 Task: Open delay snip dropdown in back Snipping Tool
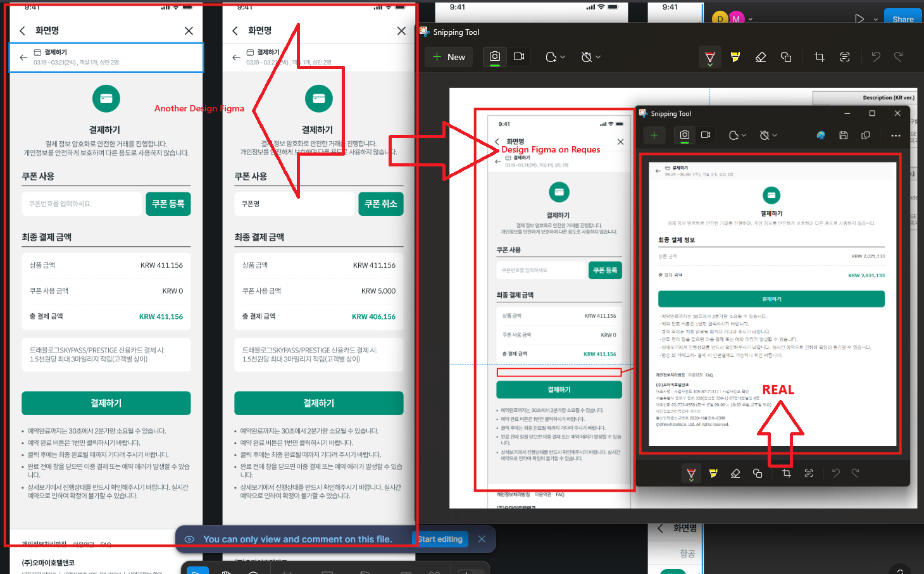pos(590,57)
